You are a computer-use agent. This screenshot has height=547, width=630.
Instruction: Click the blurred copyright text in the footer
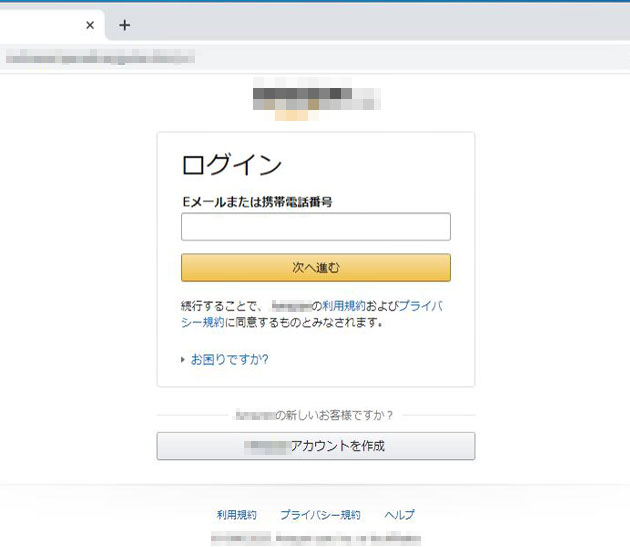point(315,538)
